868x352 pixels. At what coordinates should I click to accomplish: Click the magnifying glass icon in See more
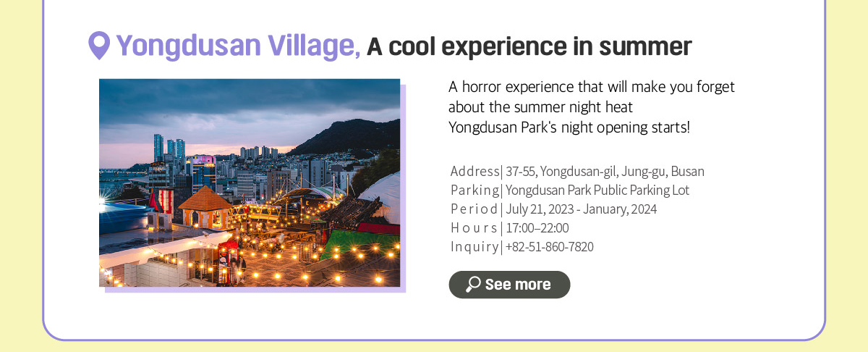click(473, 284)
